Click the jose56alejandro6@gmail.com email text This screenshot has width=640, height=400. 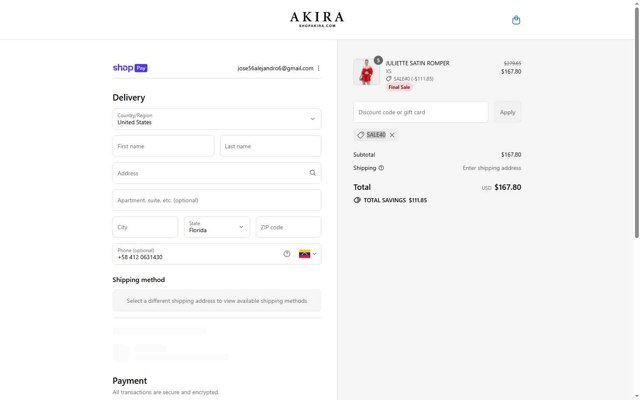(276, 68)
